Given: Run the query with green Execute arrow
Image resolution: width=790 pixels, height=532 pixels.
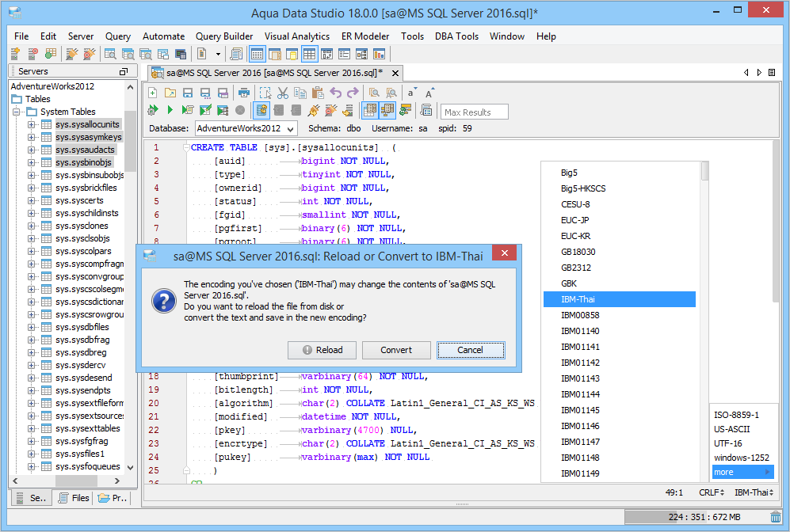Looking at the screenshot, I should [x=170, y=110].
